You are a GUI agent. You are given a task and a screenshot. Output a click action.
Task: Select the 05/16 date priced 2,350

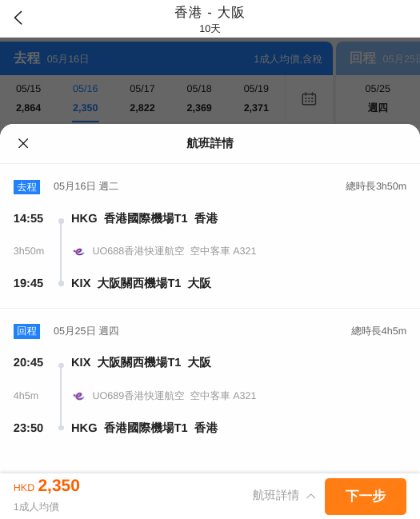tap(86, 98)
